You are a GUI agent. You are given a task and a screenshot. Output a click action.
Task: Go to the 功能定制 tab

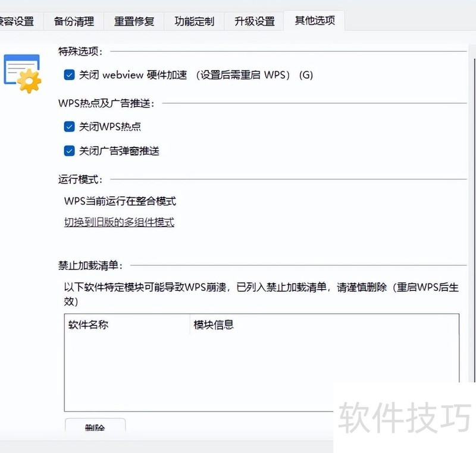[194, 21]
